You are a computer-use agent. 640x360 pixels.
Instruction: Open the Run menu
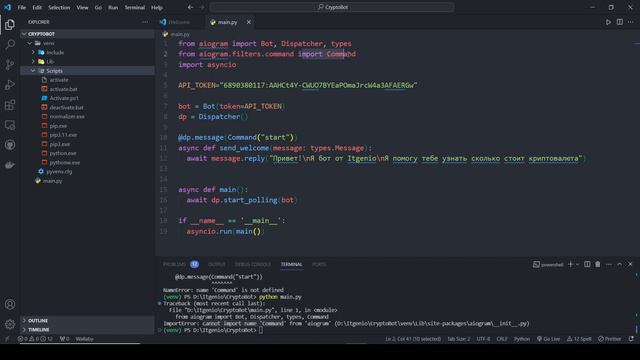point(113,7)
